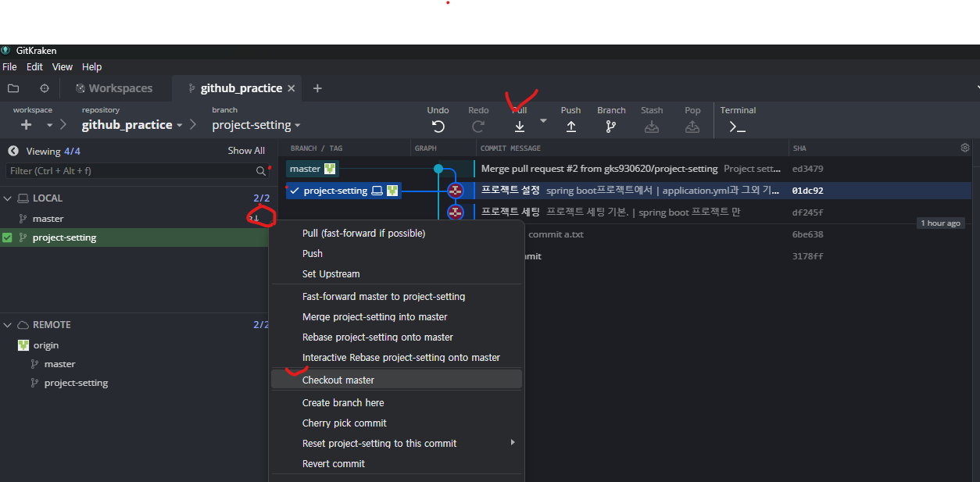Switch to the Workspaces tab

pos(114,88)
